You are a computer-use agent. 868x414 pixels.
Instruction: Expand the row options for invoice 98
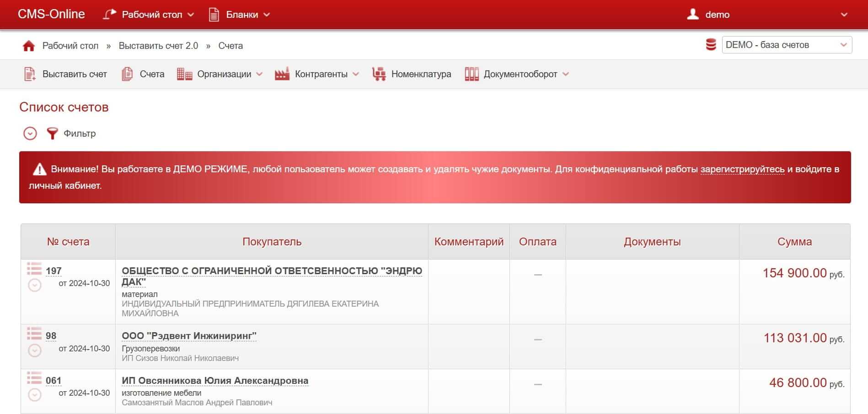35,350
